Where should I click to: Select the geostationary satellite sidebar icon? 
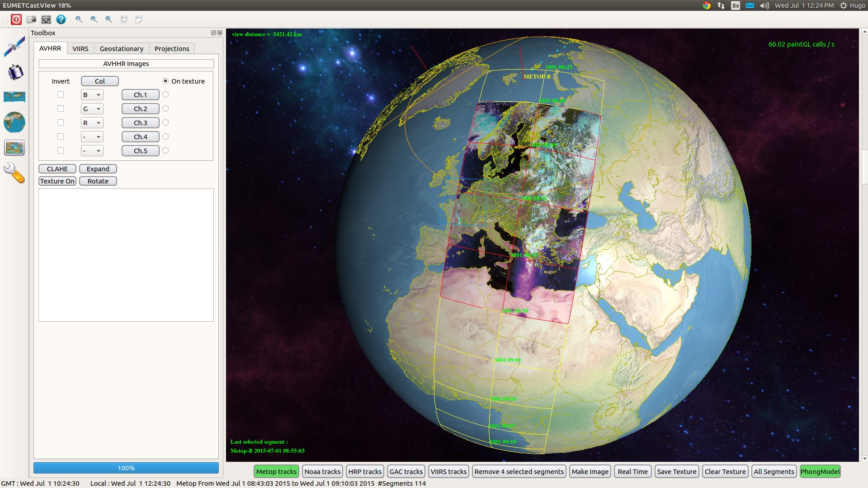click(15, 72)
